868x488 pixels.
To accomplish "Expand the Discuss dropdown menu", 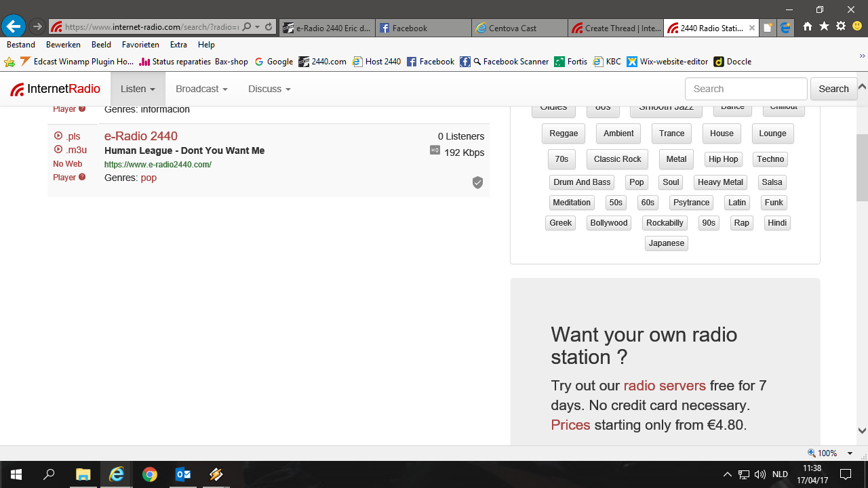I will click(269, 89).
